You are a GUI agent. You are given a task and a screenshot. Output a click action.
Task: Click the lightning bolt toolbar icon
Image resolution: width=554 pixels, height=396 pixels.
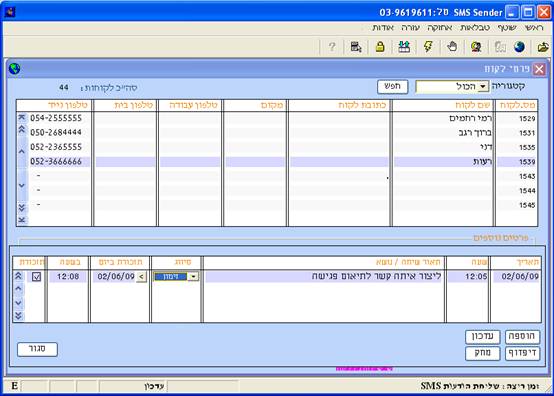coord(428,47)
